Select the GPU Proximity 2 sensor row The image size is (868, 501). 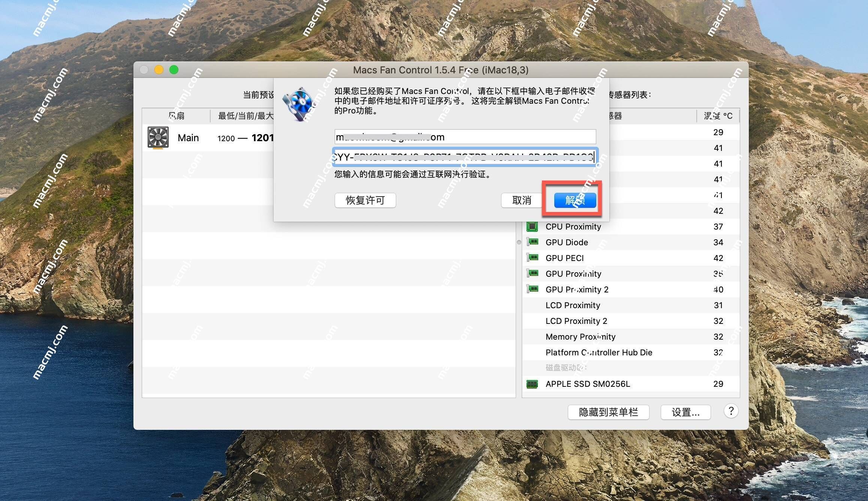tap(631, 289)
